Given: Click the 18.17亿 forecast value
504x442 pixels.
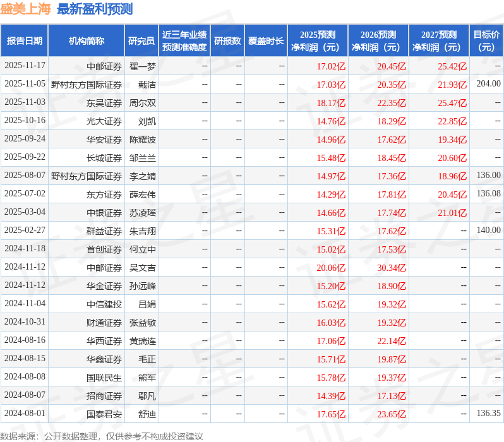Looking at the screenshot, I should click(x=331, y=103).
